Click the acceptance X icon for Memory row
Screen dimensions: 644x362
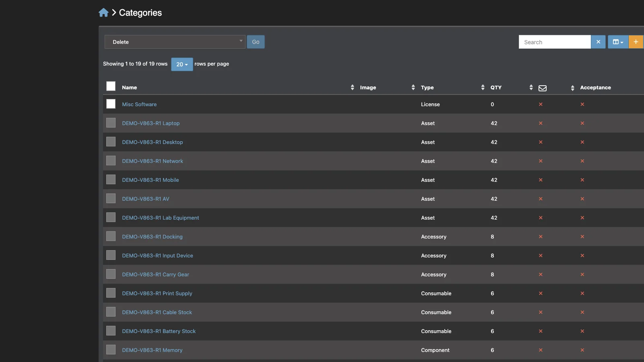click(x=582, y=350)
